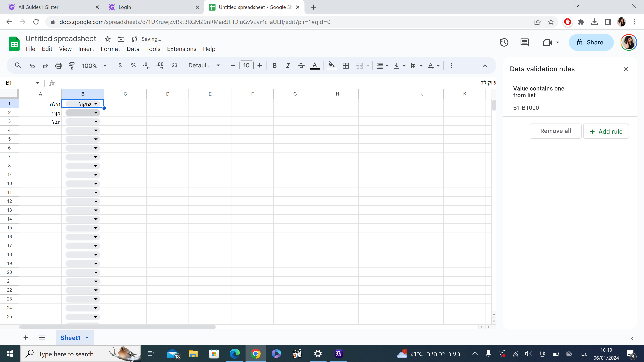Open Windows Start menu

coord(10,354)
